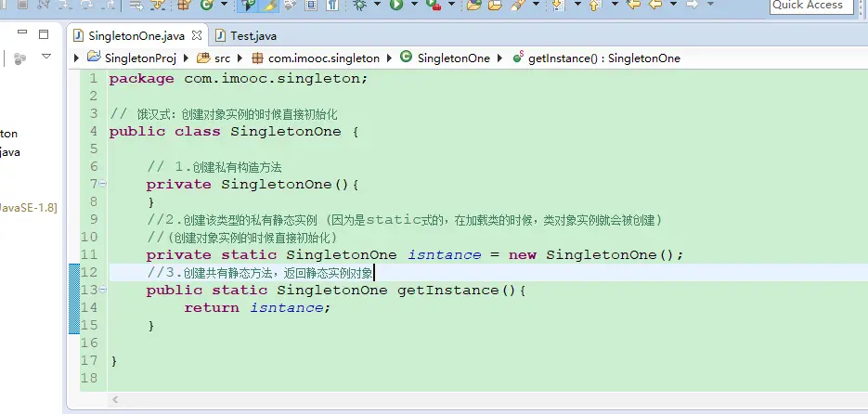The width and height of the screenshot is (868, 414).
Task: Click the horizontal scrollbar left arrow
Action: [115, 399]
